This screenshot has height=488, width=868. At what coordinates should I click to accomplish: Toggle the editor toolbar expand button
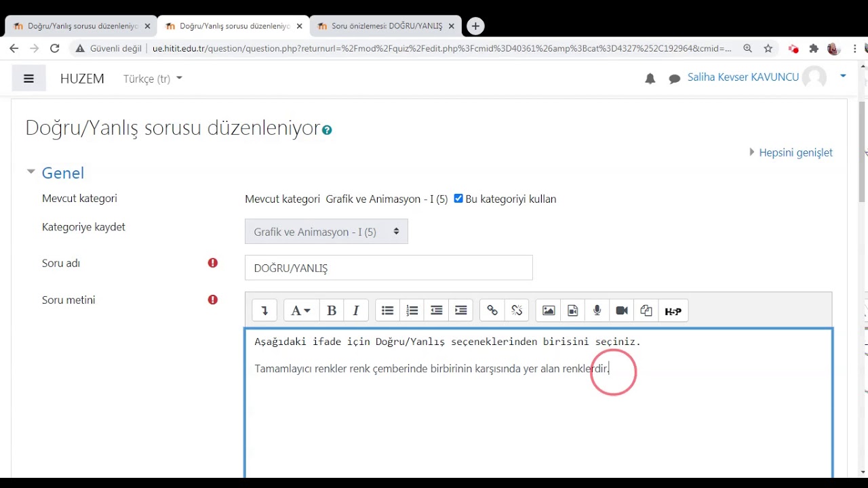pyautogui.click(x=264, y=310)
